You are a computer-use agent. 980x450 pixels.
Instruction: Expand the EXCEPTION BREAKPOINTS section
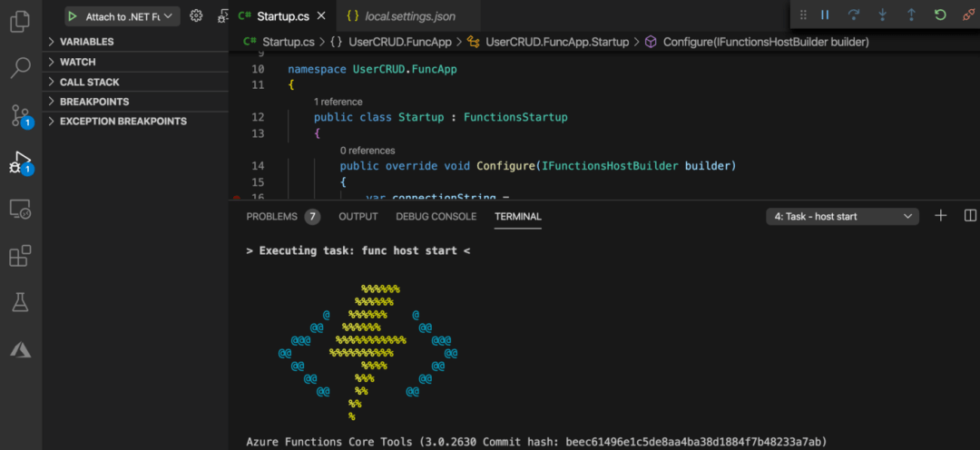(x=135, y=122)
